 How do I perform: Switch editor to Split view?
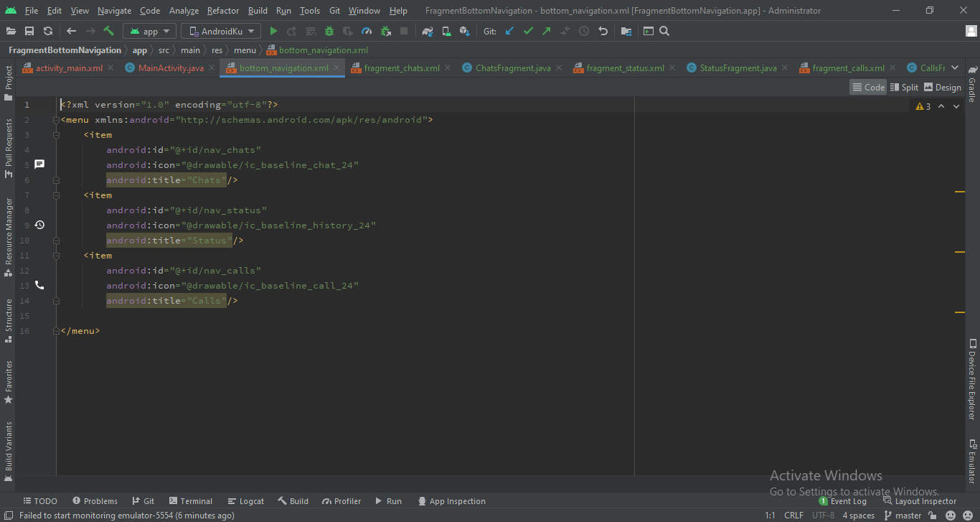(x=904, y=87)
